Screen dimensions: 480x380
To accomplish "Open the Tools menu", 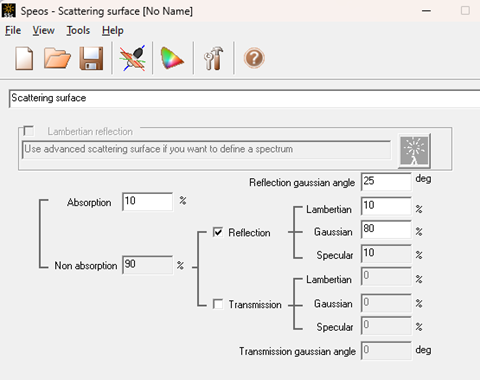I will point(78,31).
